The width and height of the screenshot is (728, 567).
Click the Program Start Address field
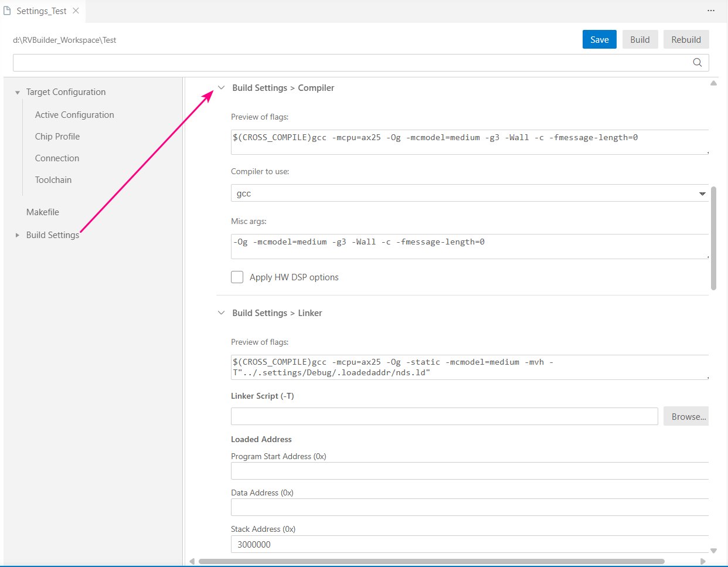coord(469,471)
